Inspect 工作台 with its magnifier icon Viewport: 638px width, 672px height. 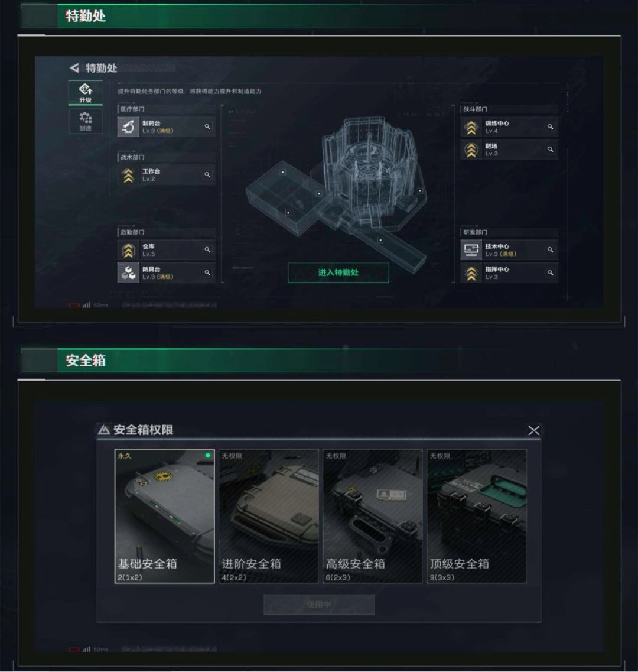[207, 175]
